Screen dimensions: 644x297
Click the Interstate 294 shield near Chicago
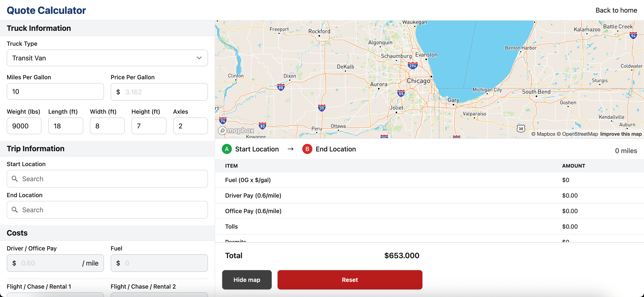(413, 66)
